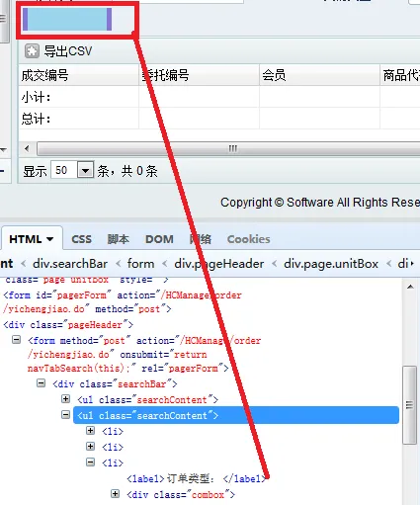Select the div class pageHeader line
Screen dimensions: 420x505
coord(68,325)
